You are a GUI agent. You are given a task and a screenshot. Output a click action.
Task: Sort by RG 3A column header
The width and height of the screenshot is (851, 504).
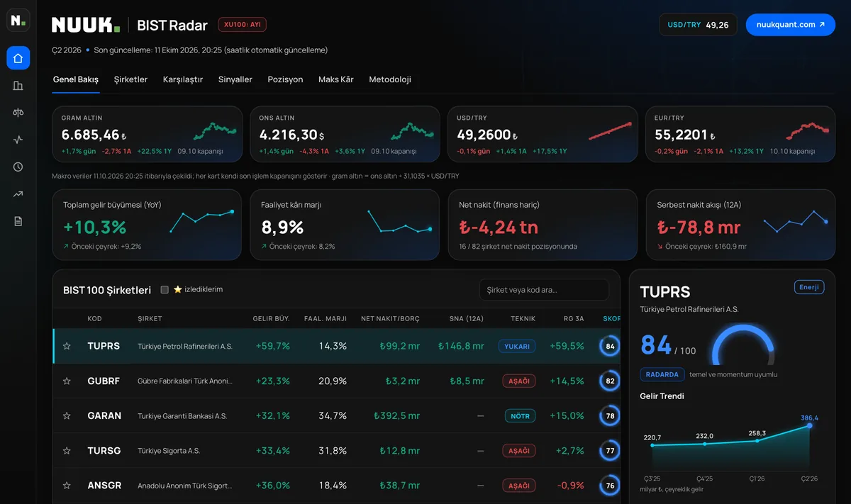(574, 319)
